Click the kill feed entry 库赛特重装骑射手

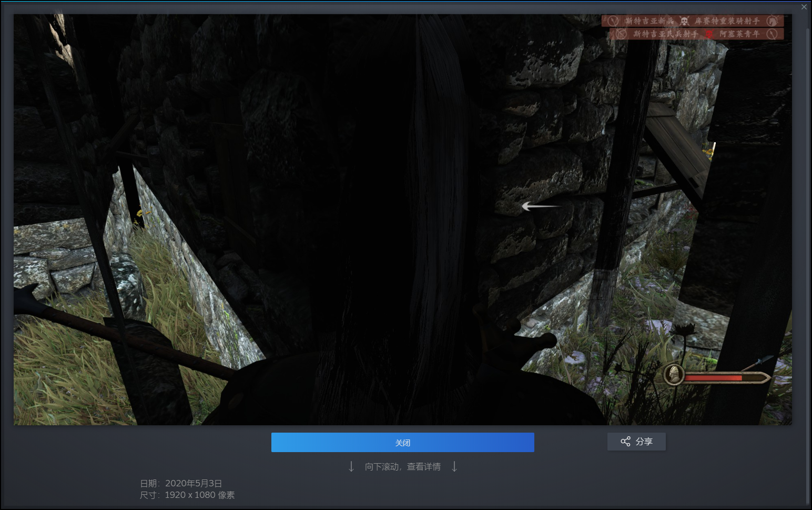coord(727,21)
